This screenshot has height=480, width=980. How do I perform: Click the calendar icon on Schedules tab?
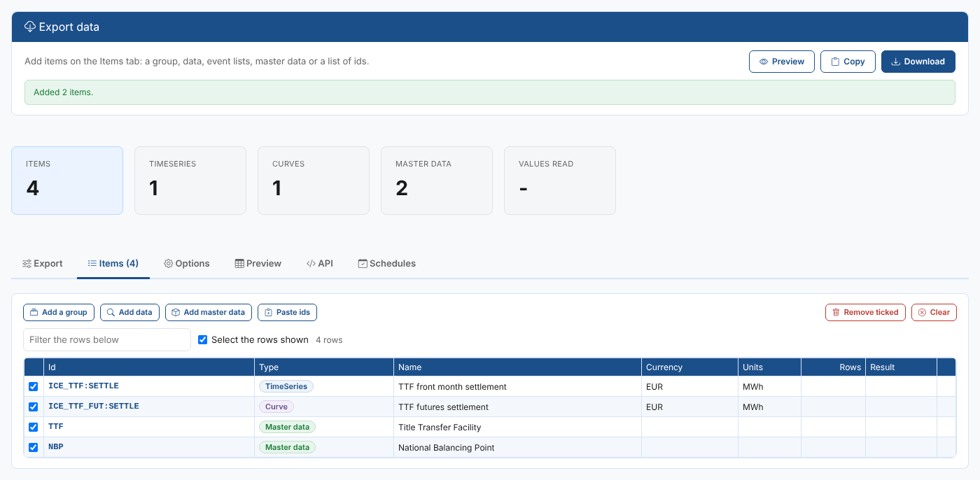pyautogui.click(x=363, y=264)
